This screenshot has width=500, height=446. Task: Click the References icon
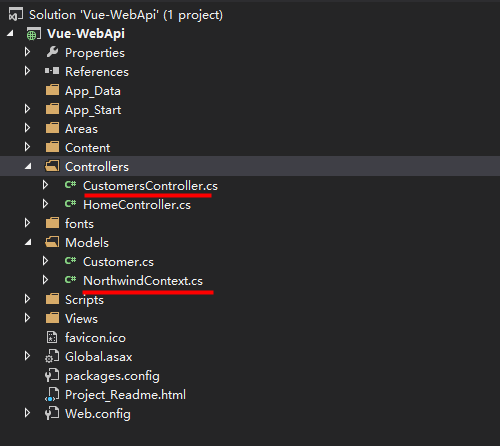pyautogui.click(x=52, y=71)
